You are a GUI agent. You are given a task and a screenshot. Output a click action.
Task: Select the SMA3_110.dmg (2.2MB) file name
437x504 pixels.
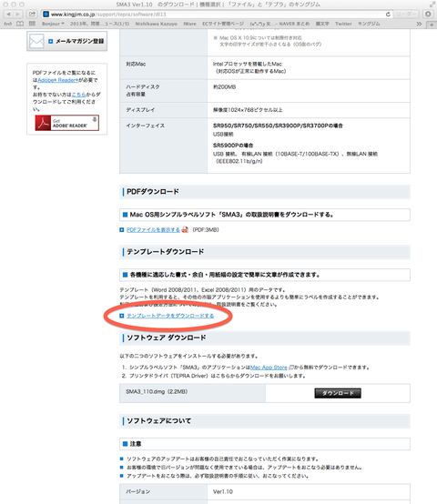[x=157, y=391]
